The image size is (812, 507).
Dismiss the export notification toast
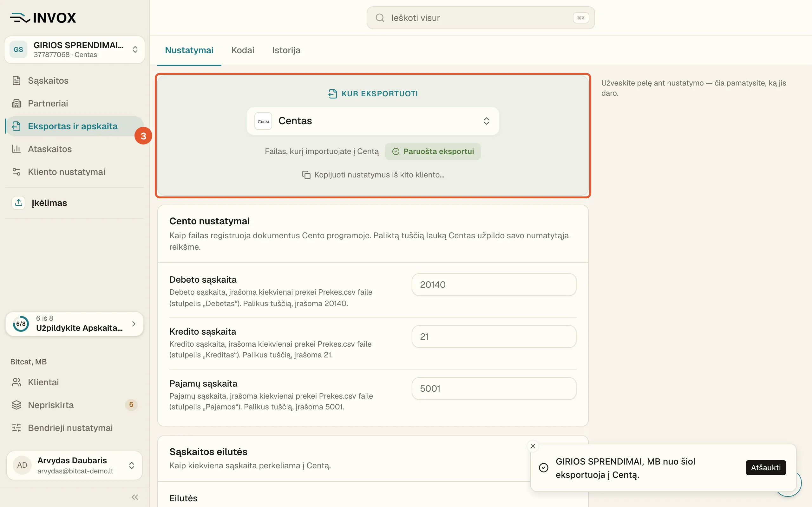[533, 446]
